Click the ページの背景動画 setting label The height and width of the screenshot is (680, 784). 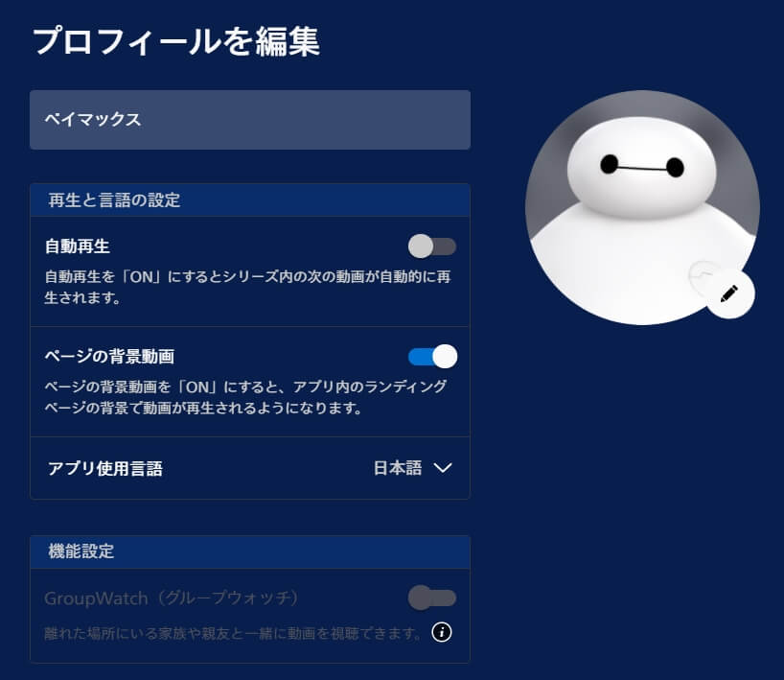[x=109, y=356]
